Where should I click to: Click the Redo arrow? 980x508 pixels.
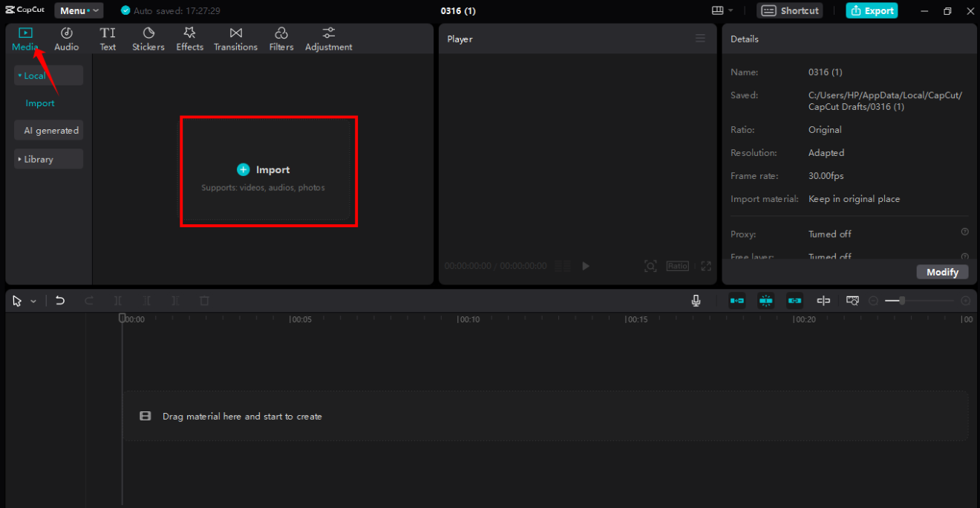point(89,300)
